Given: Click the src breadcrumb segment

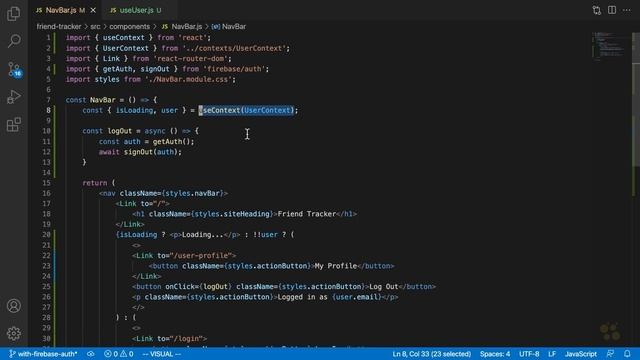Looking at the screenshot, I should [x=95, y=27].
